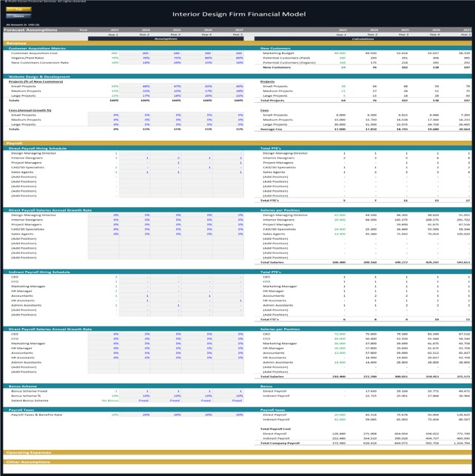Viewport: 475px width, 476px height.
Task: Click the Average Fee row label
Action: (271, 130)
